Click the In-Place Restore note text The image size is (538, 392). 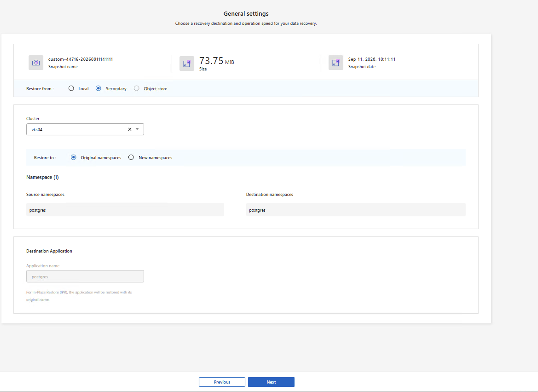pyautogui.click(x=79, y=296)
